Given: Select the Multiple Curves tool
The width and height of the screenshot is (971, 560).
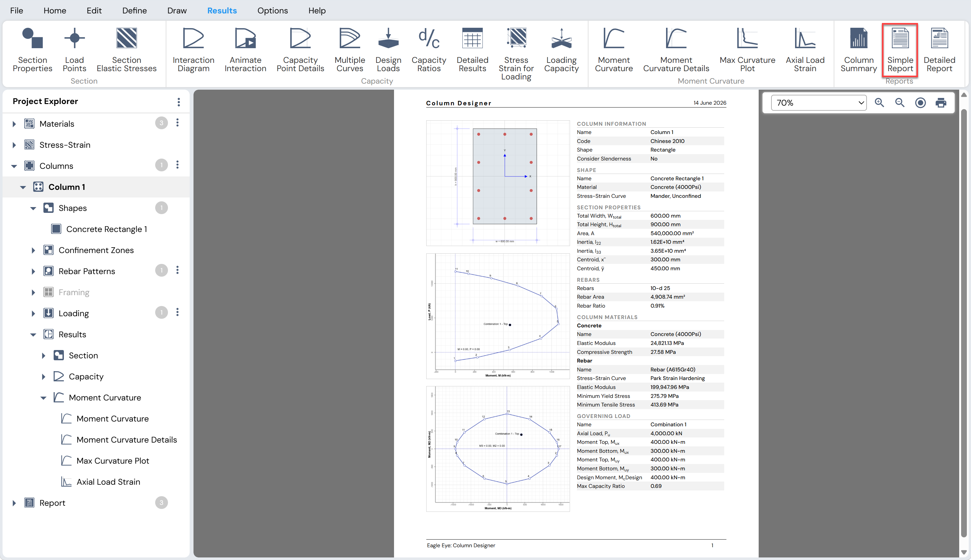Looking at the screenshot, I should [x=349, y=49].
